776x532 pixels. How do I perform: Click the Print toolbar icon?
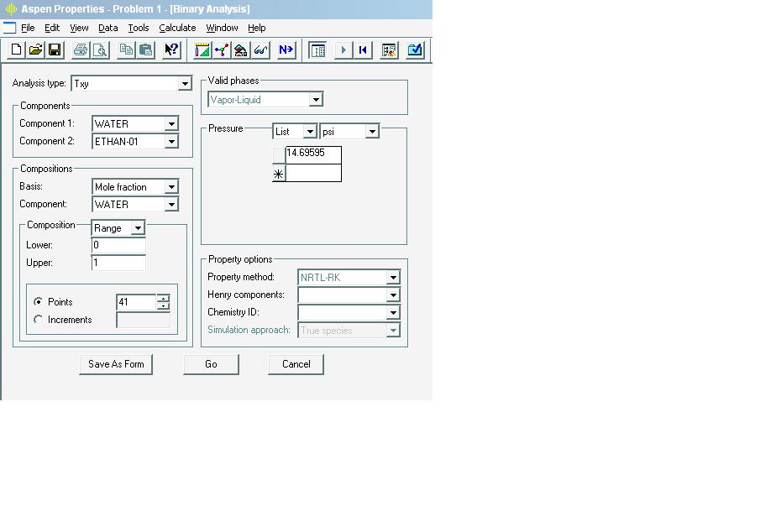point(81,50)
